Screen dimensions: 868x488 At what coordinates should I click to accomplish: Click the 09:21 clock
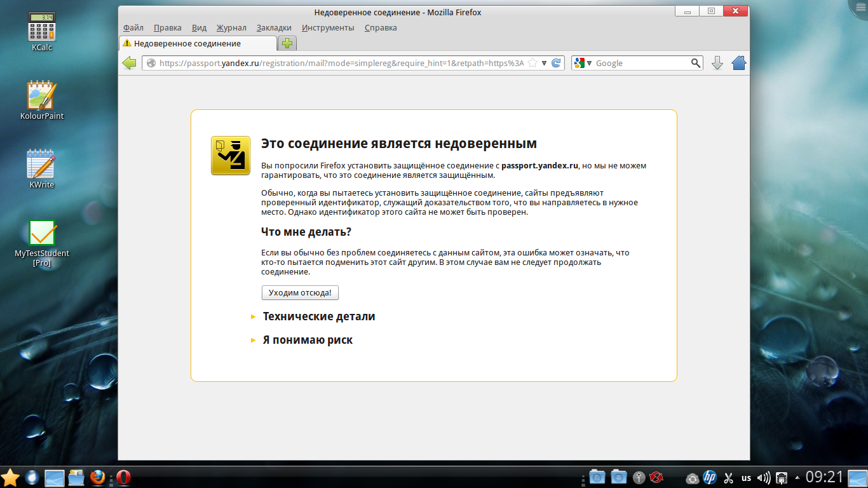tap(824, 477)
